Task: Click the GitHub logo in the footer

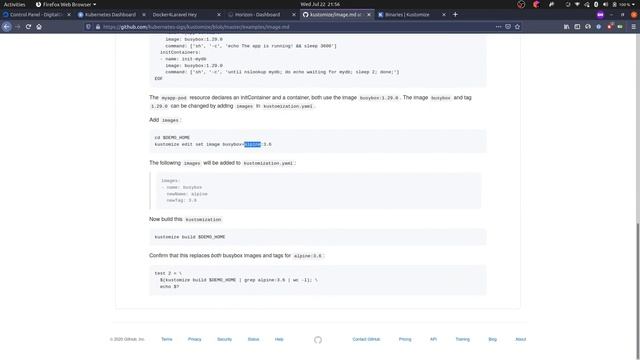Action: (x=318, y=340)
